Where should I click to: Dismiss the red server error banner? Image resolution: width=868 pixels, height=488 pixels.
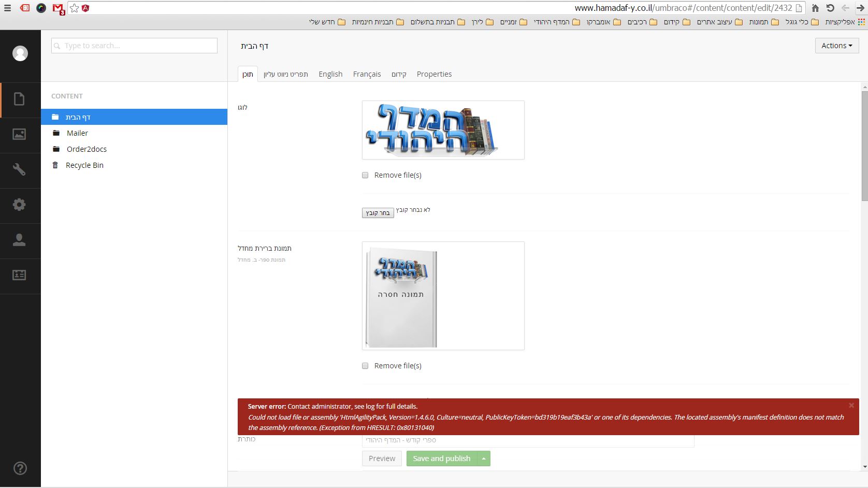click(x=851, y=405)
